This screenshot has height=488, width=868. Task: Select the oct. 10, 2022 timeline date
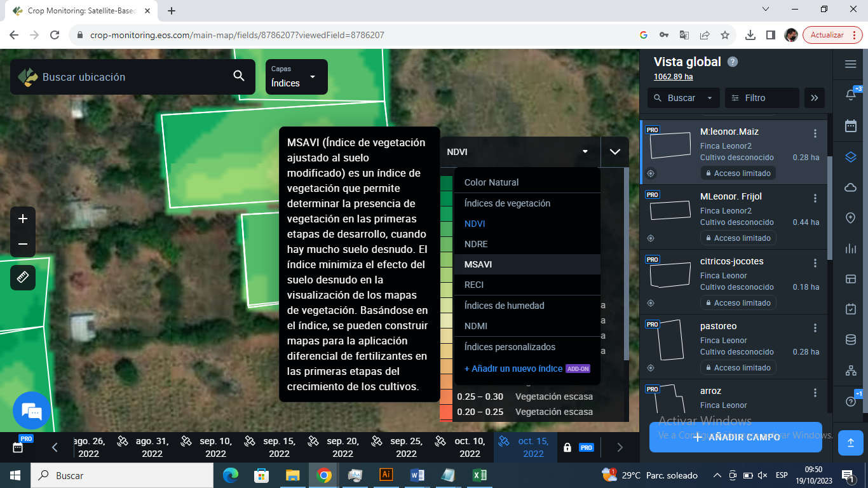tap(470, 447)
